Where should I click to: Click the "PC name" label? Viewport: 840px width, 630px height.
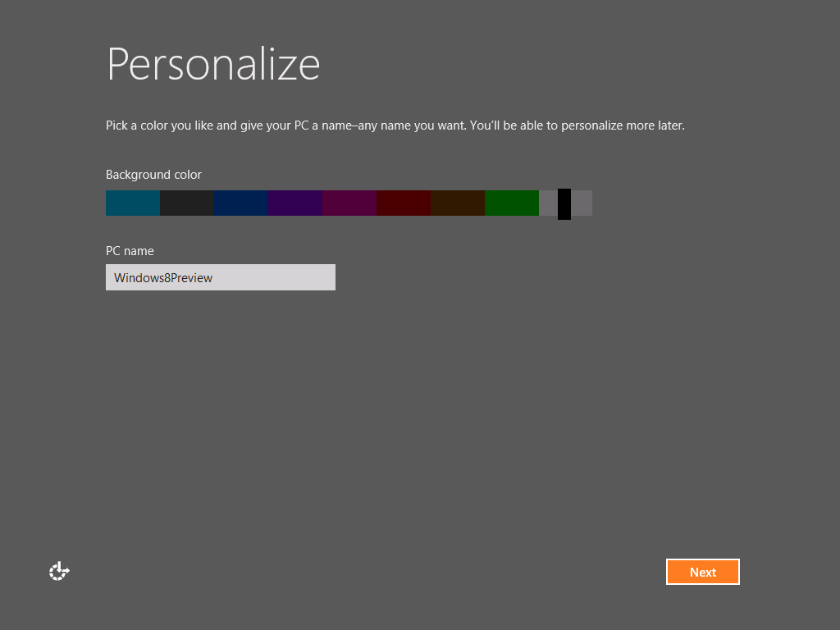coord(130,251)
